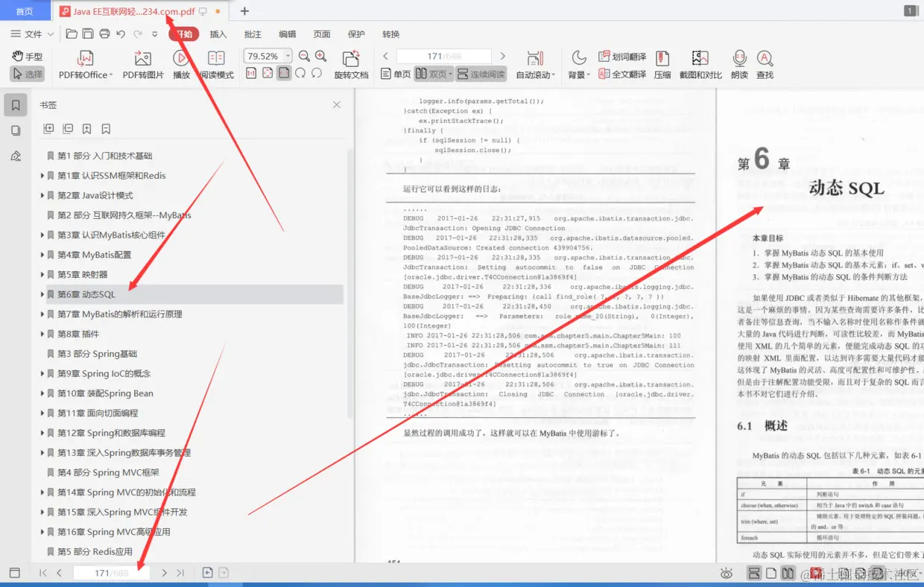Toggle 连续阅读 continuous reading
Viewport: 924px width, 587px height.
click(481, 74)
